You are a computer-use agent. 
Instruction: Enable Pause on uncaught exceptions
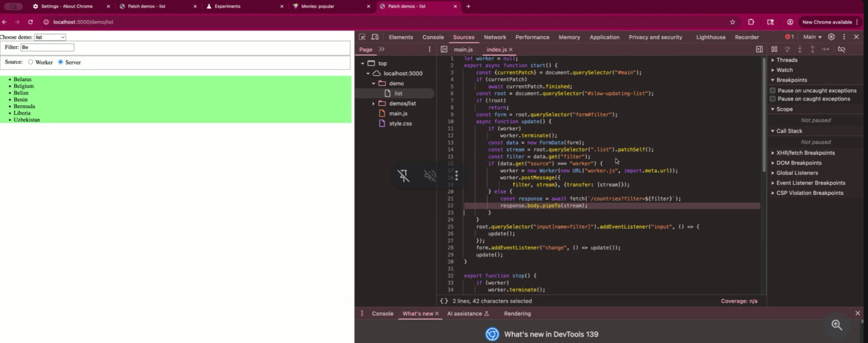772,91
